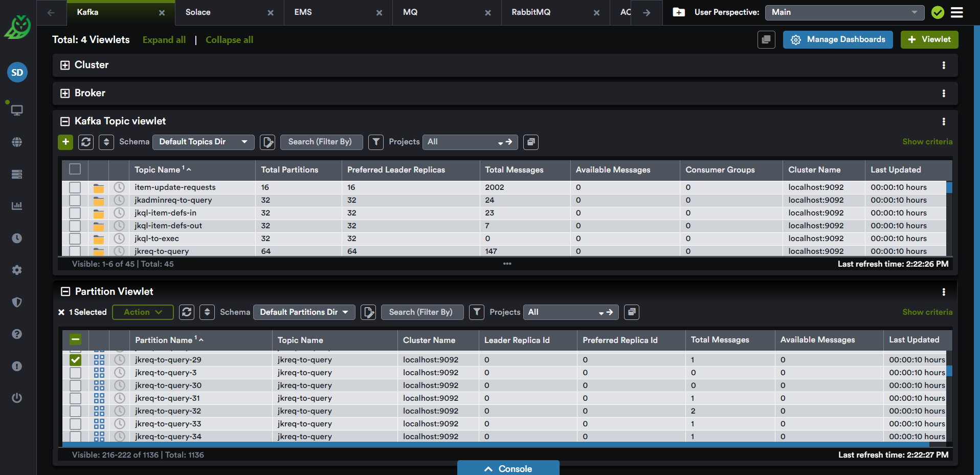This screenshot has width=980, height=475.
Task: Expand the Broker viewlet
Action: click(x=65, y=93)
